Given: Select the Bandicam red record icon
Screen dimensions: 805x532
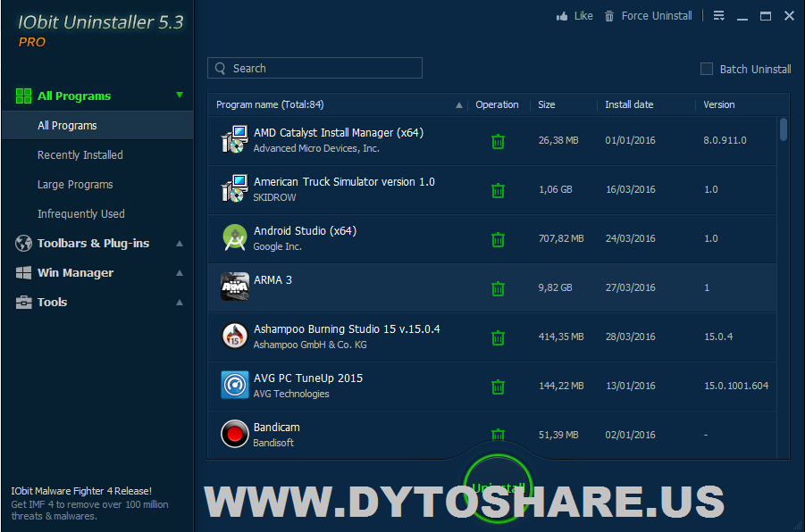Looking at the screenshot, I should (235, 434).
